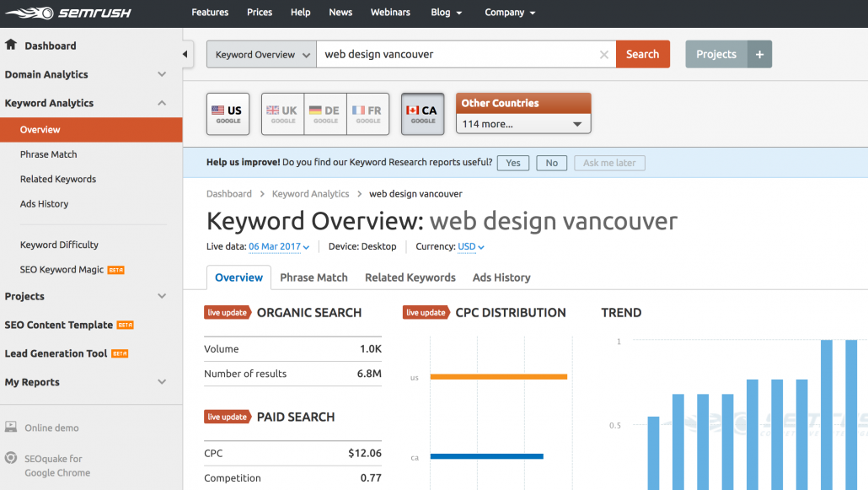868x490 pixels.
Task: Select the FR Google database
Action: pyautogui.click(x=368, y=114)
